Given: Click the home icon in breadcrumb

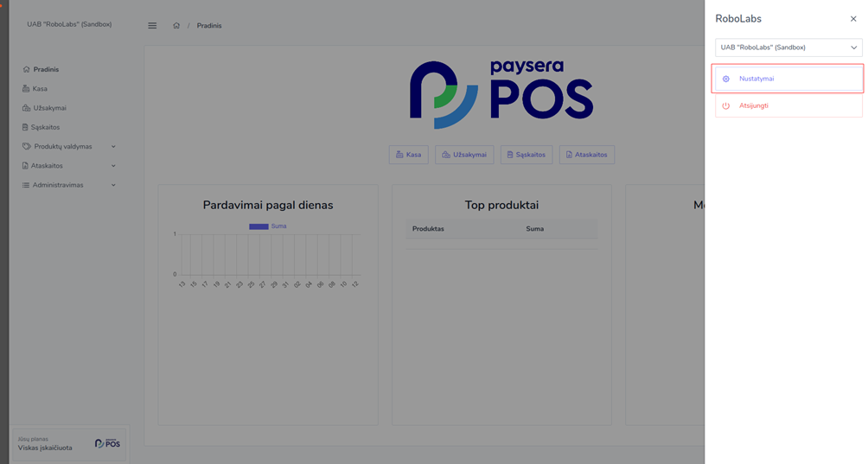Looking at the screenshot, I should (176, 25).
